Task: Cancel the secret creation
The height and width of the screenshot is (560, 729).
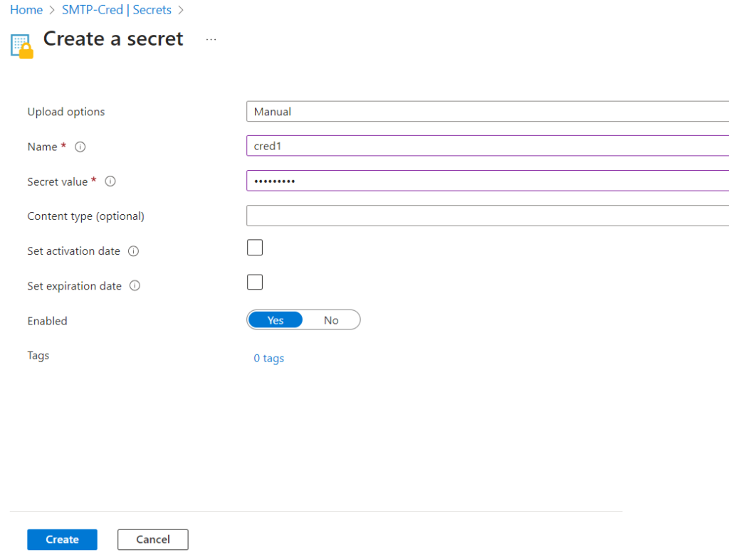Action: click(x=152, y=539)
